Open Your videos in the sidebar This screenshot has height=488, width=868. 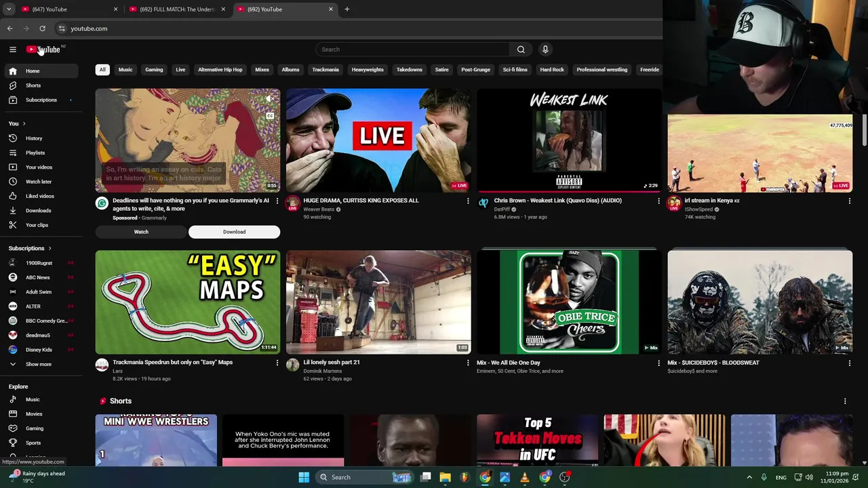[x=41, y=167]
